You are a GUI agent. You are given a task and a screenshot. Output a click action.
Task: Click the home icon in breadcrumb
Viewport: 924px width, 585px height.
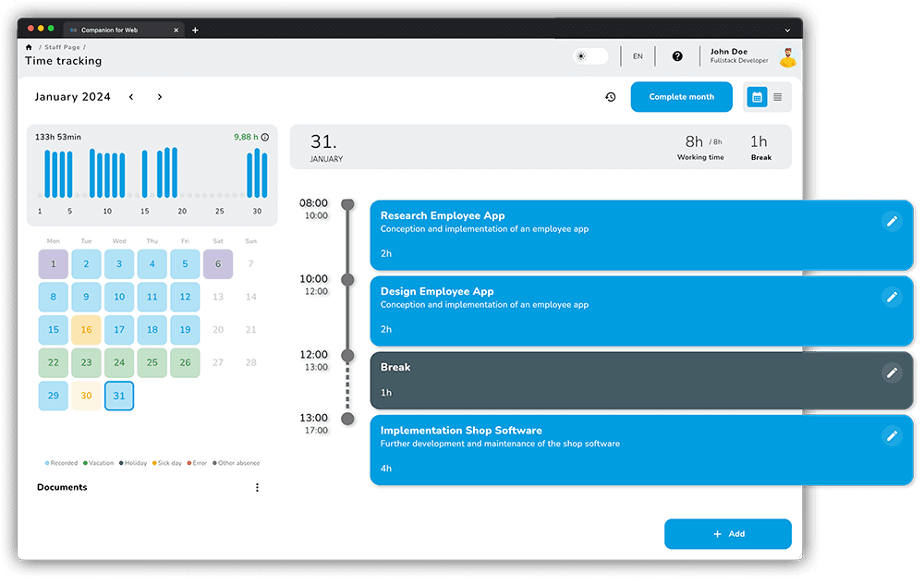click(x=29, y=46)
